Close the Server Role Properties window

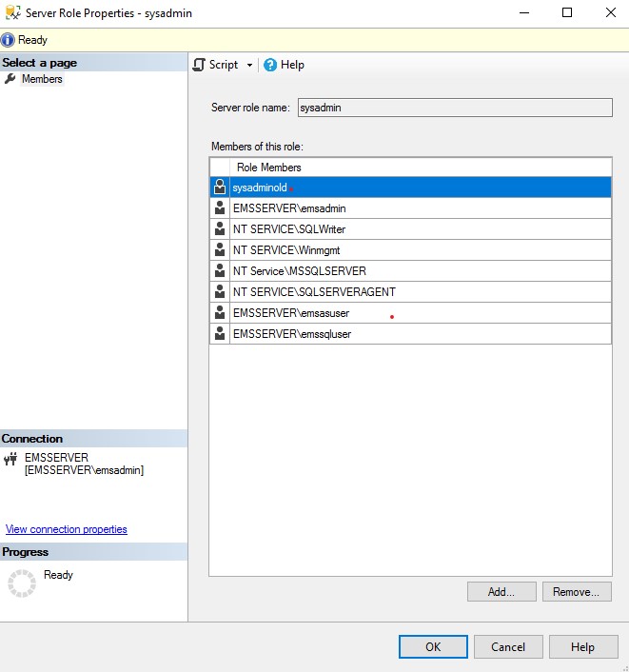[611, 13]
